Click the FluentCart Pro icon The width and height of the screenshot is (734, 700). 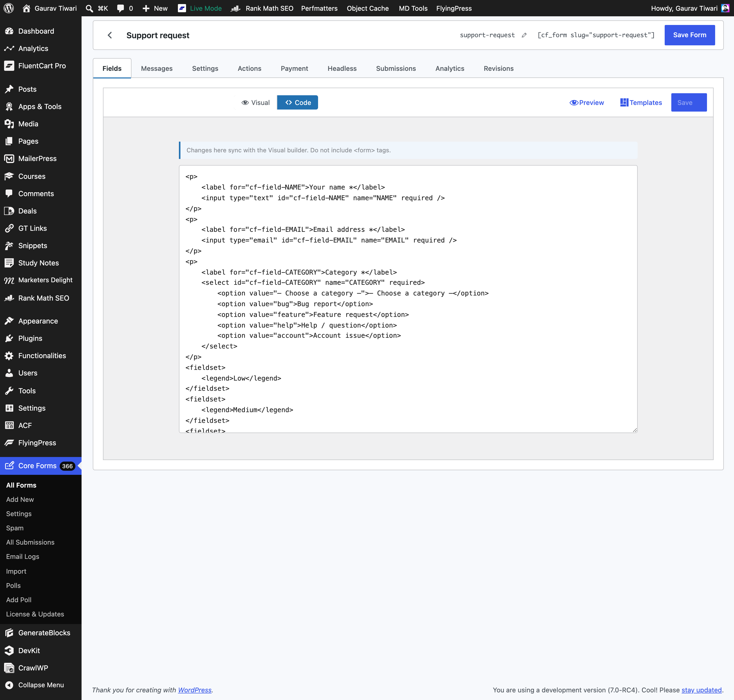pos(9,66)
